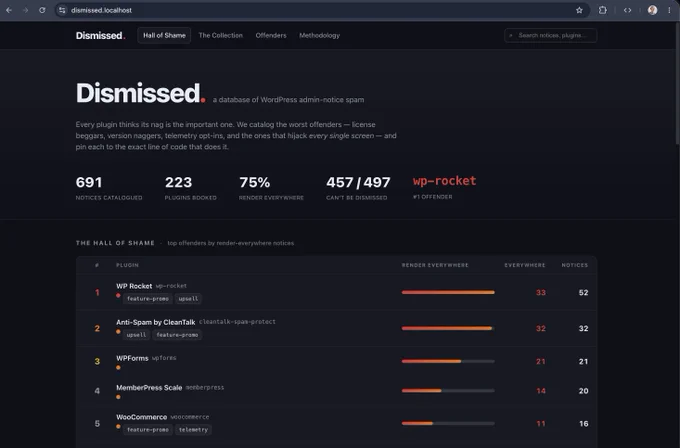This screenshot has height=448, width=680.
Task: Click WP Rocket's notices count 52
Action: [x=583, y=293]
